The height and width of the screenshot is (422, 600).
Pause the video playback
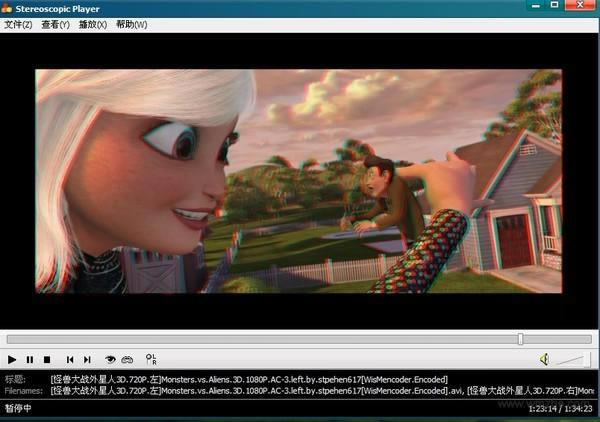[x=30, y=359]
